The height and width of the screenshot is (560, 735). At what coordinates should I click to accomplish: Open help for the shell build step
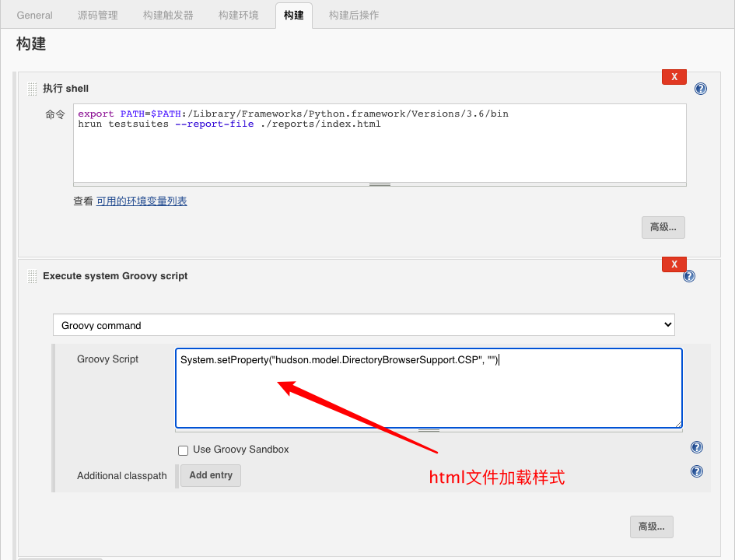701,89
